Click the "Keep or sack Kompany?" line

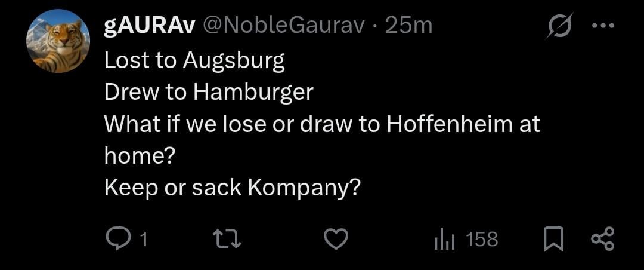231,188
